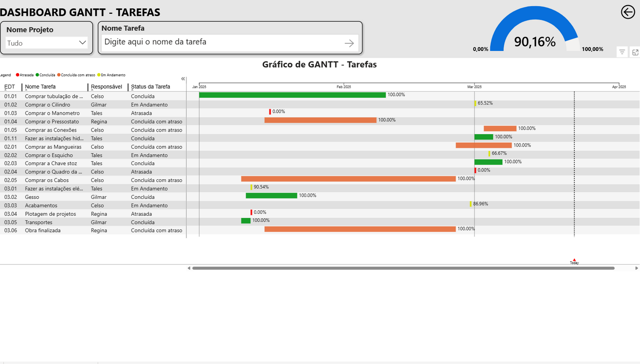Collapse the task table with double-chevron
The height and width of the screenshot is (364, 640).
183,78
